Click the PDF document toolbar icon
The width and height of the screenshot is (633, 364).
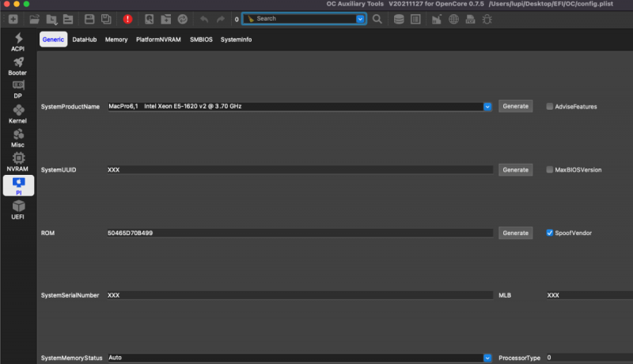[470, 19]
